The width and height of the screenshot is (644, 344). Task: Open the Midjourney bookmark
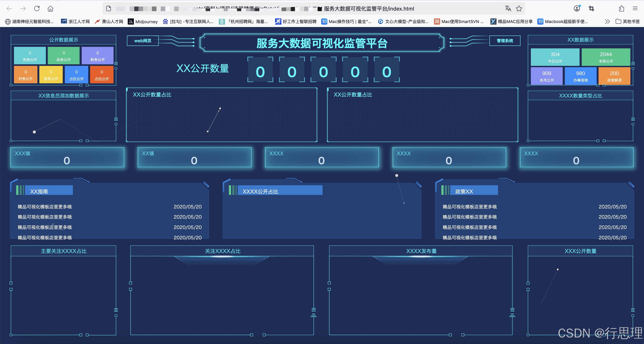[x=143, y=21]
